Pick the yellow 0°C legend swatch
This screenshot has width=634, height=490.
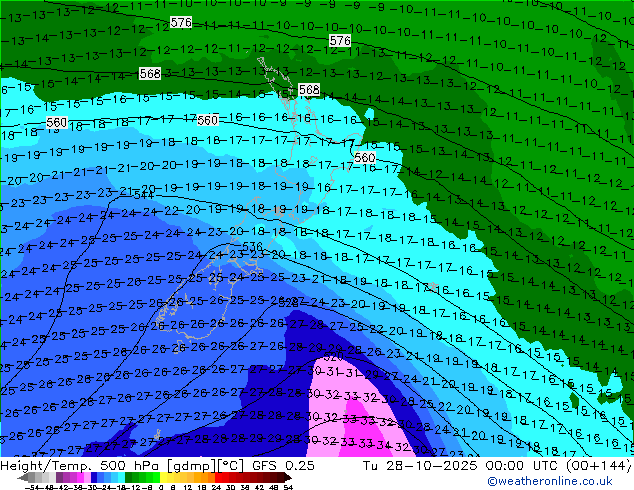163,477
